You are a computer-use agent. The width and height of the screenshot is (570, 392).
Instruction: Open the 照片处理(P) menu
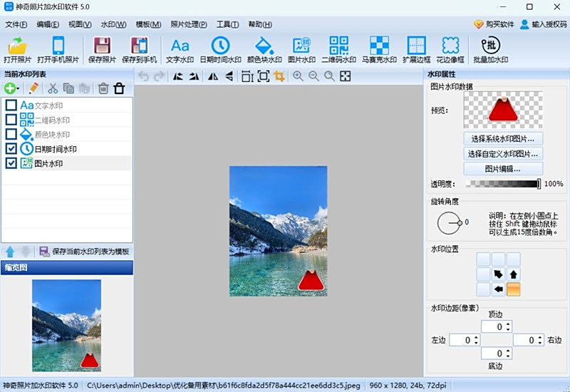click(189, 24)
